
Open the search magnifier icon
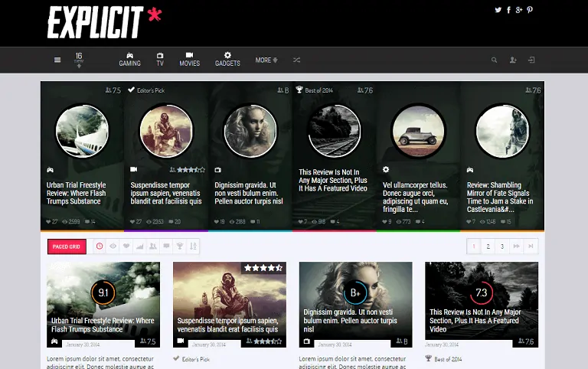tap(495, 60)
